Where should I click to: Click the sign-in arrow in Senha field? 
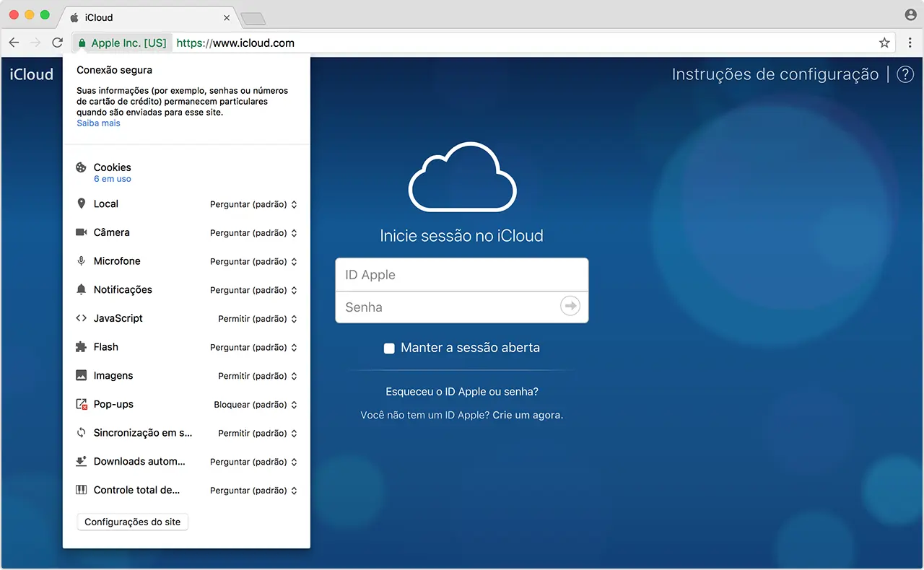click(570, 307)
